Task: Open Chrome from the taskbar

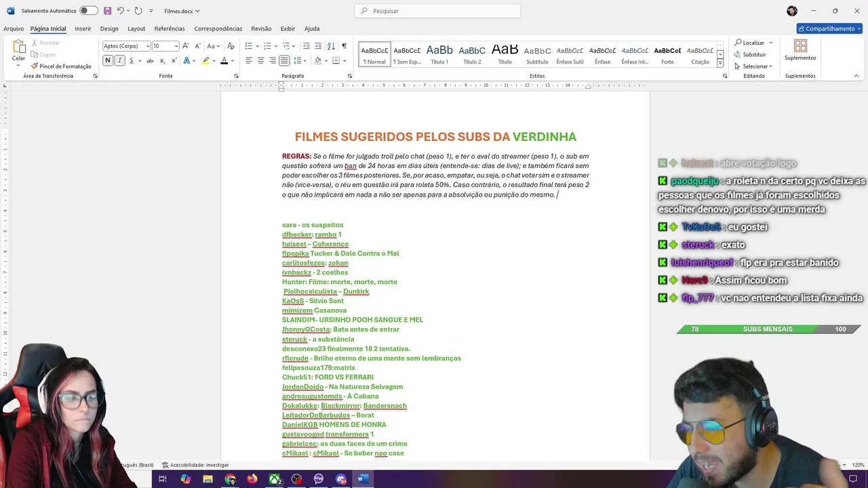Action: tap(230, 479)
